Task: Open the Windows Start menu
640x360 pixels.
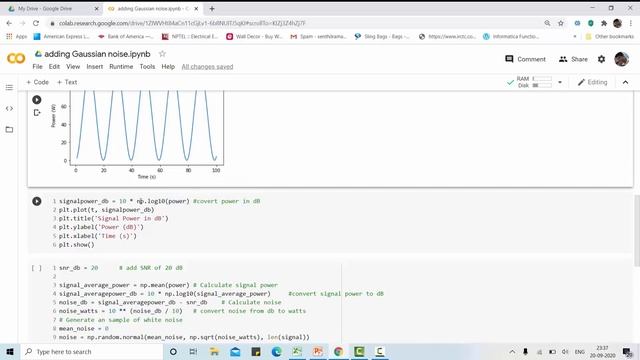Action: 10,351
